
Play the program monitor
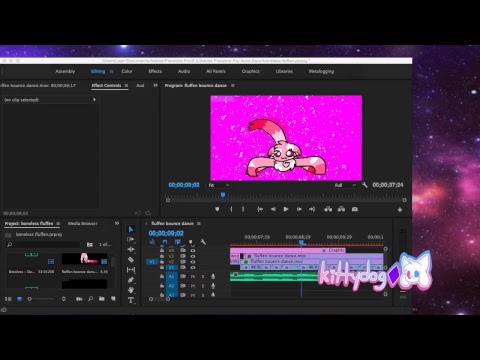(286, 209)
